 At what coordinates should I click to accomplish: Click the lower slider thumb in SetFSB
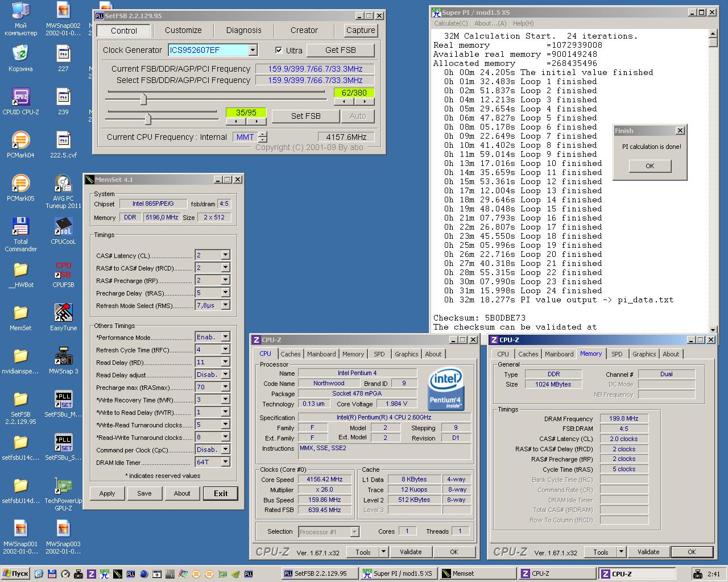click(x=148, y=119)
